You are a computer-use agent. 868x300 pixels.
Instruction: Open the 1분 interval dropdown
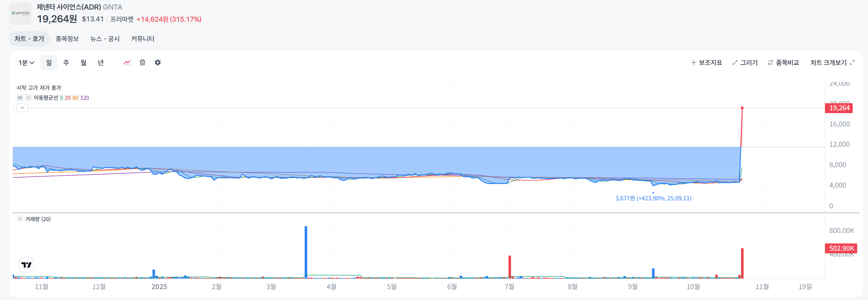[26, 63]
